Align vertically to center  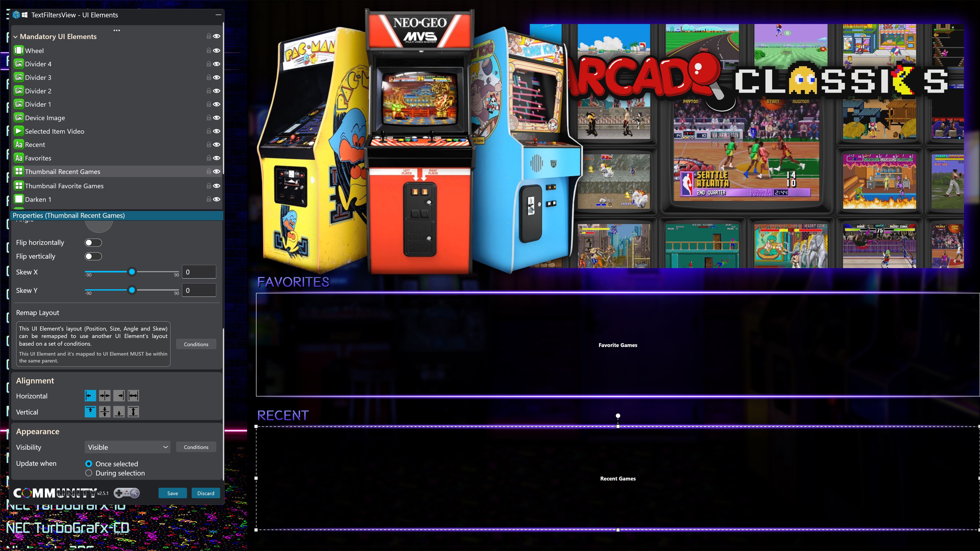[105, 411]
